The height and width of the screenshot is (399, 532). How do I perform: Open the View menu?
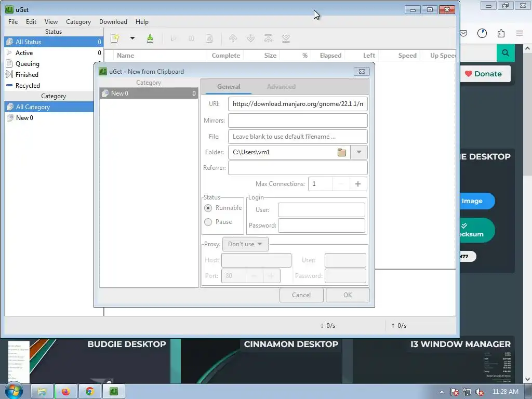[51, 22]
